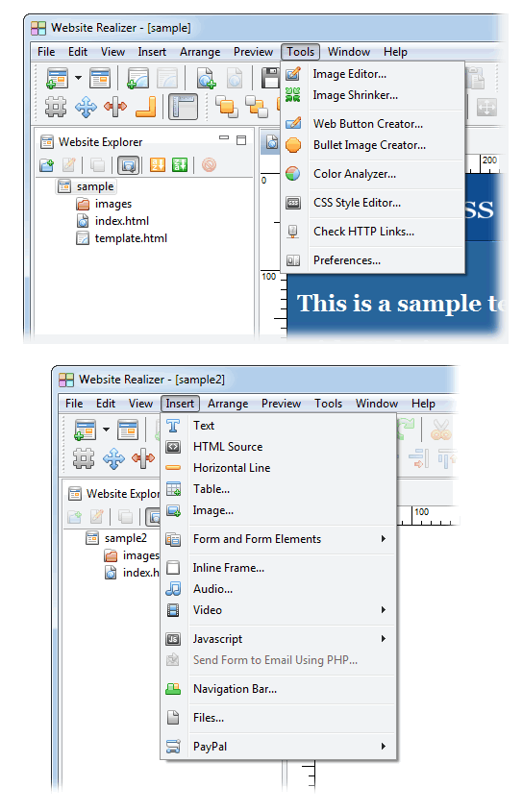Toggle the ruler display toolbar button

pos(183,108)
